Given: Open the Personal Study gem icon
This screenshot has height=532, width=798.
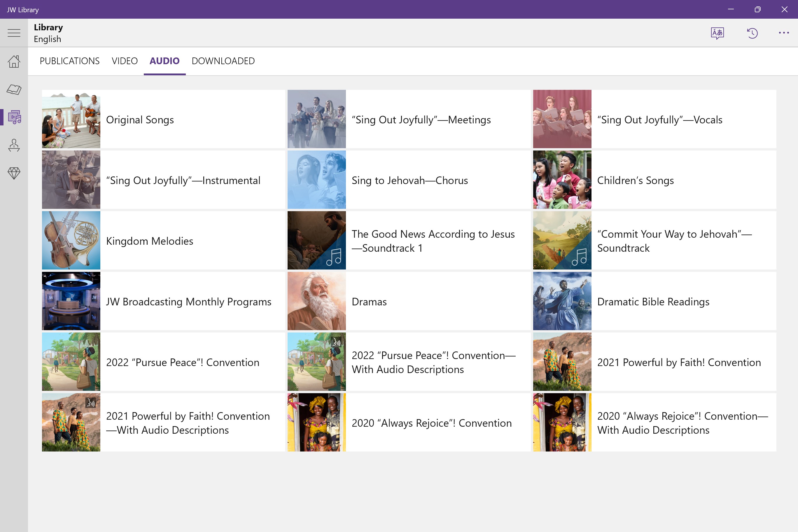Looking at the screenshot, I should [x=14, y=173].
